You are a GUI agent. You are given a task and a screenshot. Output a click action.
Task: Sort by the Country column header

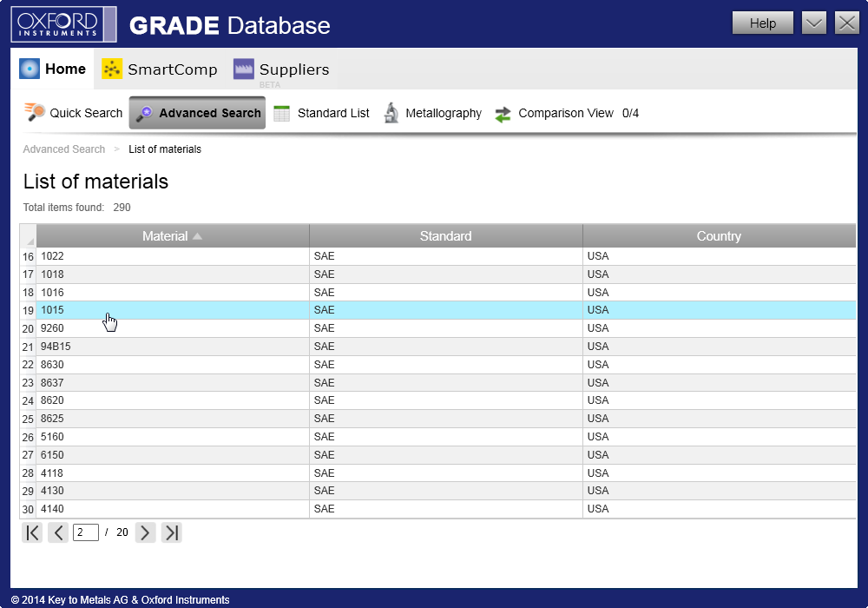[719, 236]
